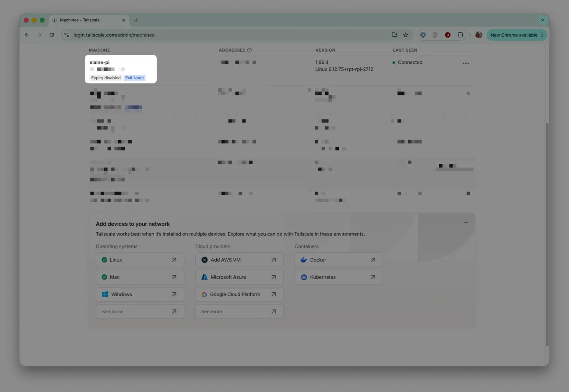Click the arrow icon on the Windows card
The image size is (569, 392).
(174, 294)
